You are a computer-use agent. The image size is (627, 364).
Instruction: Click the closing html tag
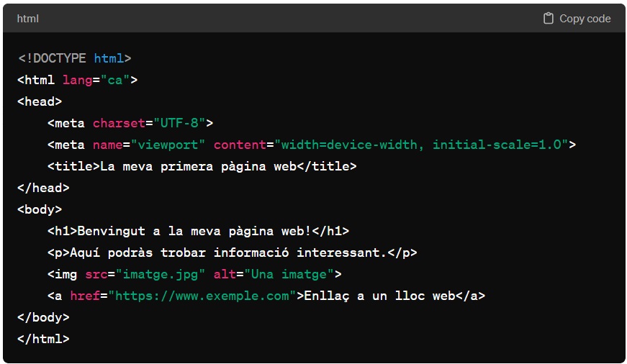tap(43, 338)
